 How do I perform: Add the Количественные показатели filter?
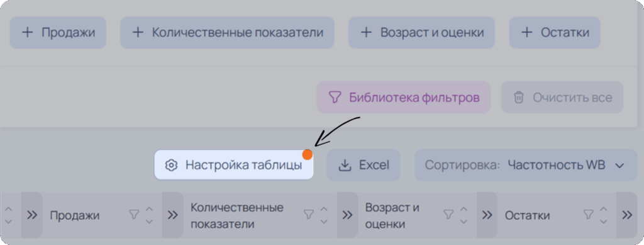click(227, 33)
